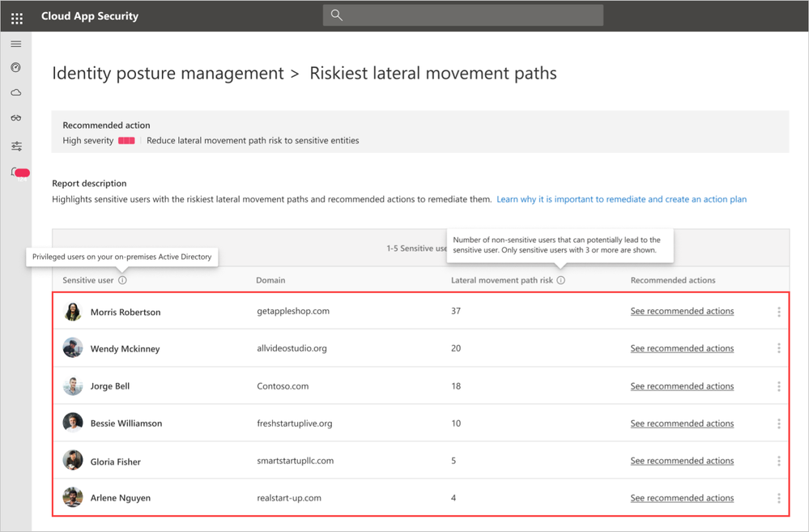This screenshot has height=532, width=809.
Task: Click Bessie Williamson's avatar
Action: pos(73,423)
